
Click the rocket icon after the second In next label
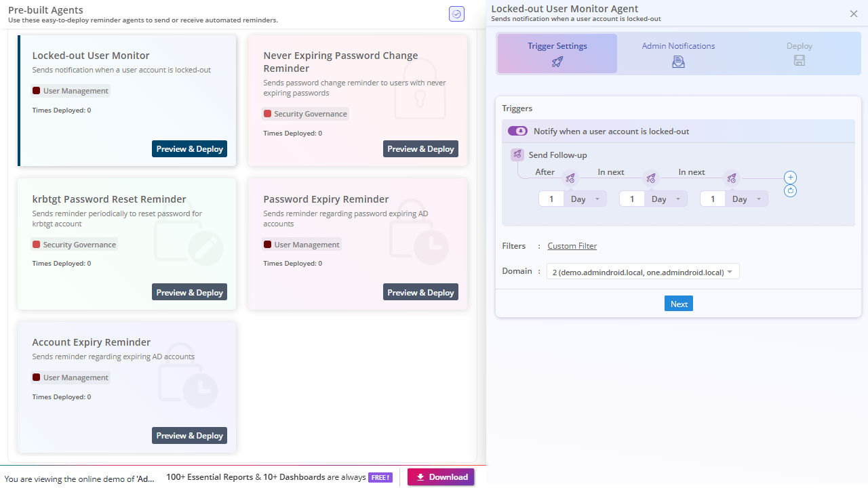click(x=732, y=178)
